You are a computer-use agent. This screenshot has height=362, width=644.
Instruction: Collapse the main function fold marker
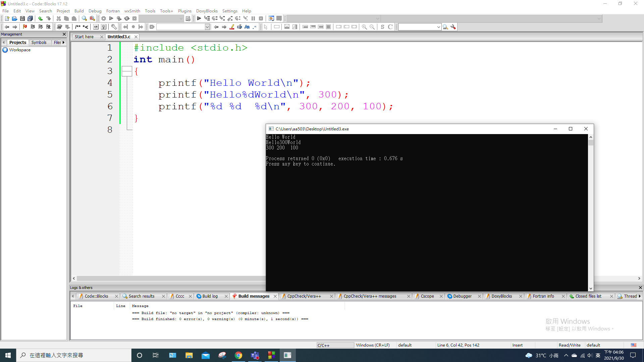[x=127, y=71]
